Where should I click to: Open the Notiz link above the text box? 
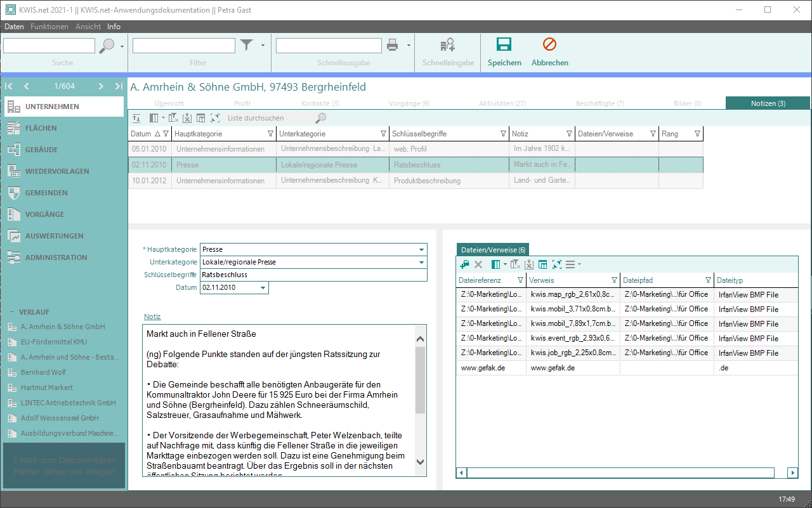152,316
